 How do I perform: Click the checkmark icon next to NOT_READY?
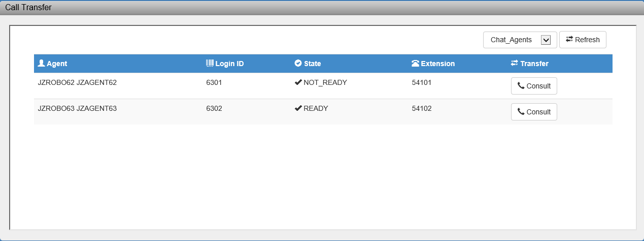click(298, 82)
